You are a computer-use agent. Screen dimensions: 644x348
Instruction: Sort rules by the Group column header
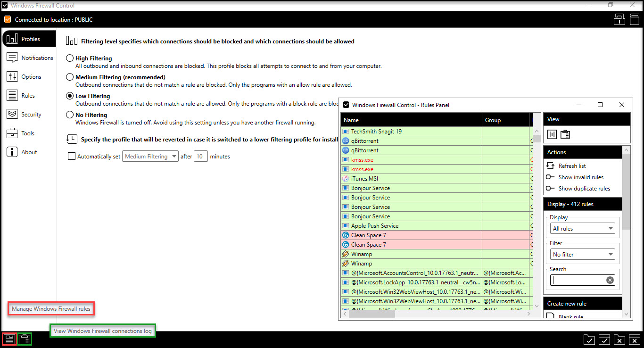[505, 120]
